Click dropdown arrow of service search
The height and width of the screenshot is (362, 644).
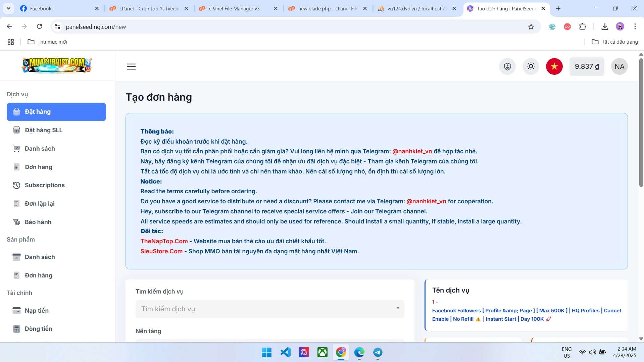398,308
